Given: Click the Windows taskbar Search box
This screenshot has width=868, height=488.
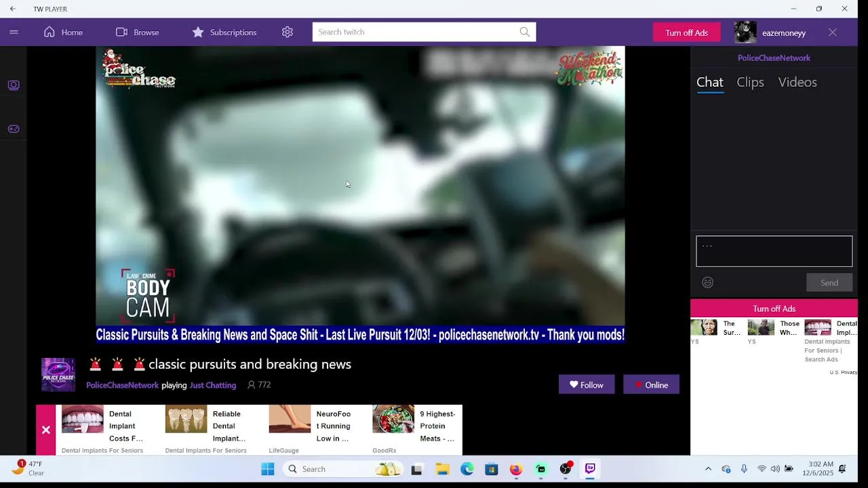Looking at the screenshot, I should (x=342, y=469).
